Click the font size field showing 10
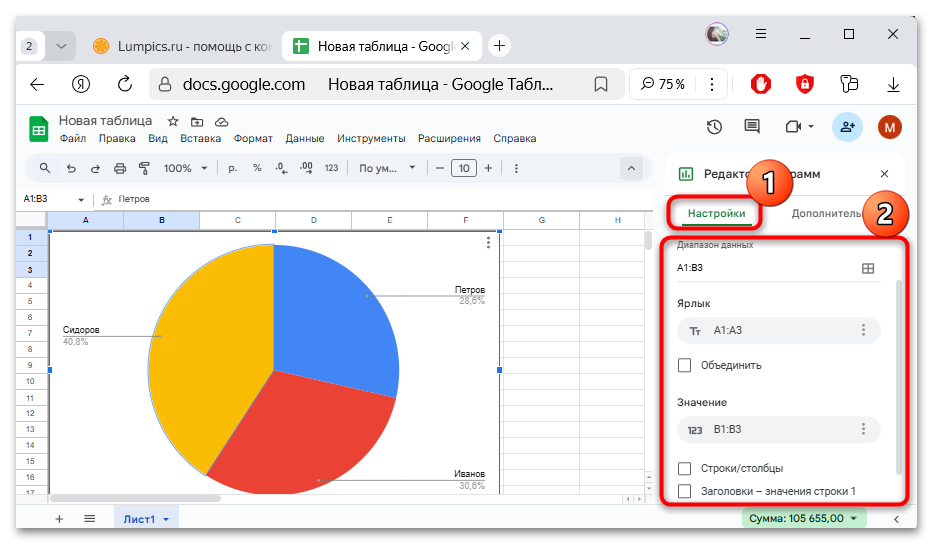This screenshot has height=544, width=933. [x=463, y=168]
